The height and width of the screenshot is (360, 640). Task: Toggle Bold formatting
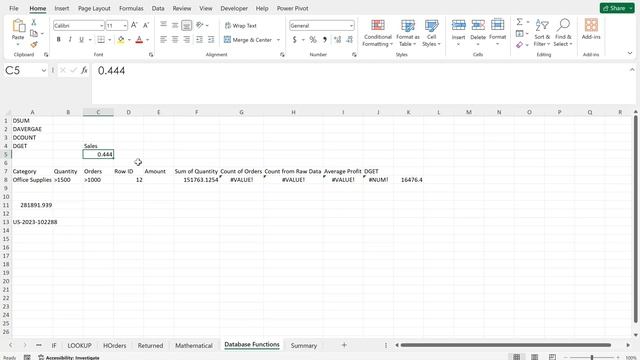point(58,40)
